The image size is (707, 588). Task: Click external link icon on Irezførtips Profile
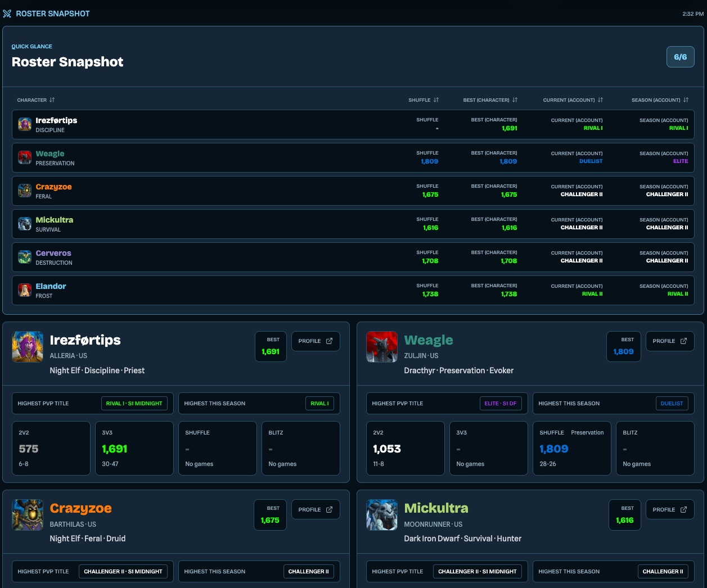coord(329,341)
